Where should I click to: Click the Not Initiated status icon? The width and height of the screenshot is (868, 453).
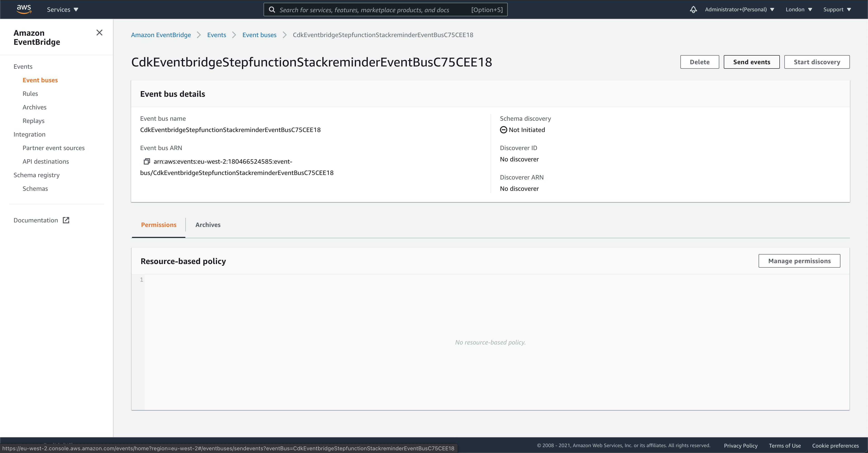tap(503, 130)
